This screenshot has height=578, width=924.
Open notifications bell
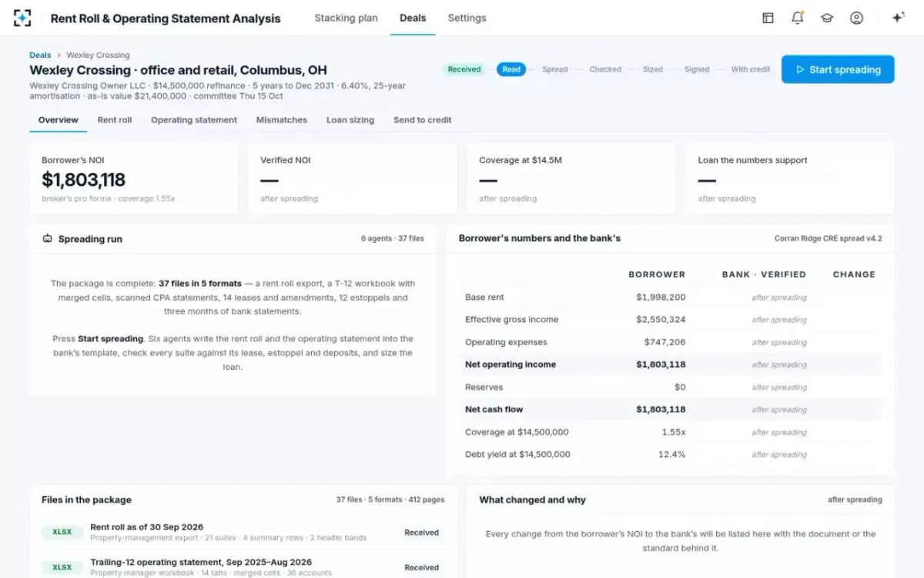(x=797, y=18)
